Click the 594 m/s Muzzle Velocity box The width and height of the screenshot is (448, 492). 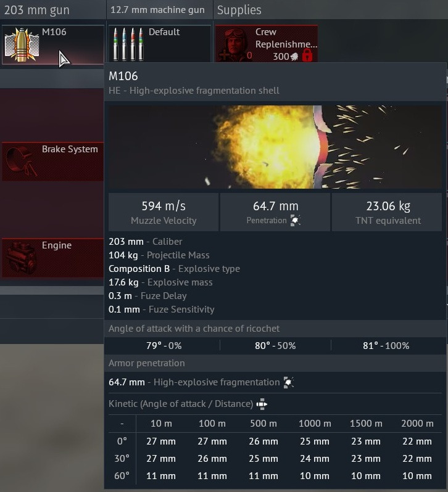click(164, 212)
